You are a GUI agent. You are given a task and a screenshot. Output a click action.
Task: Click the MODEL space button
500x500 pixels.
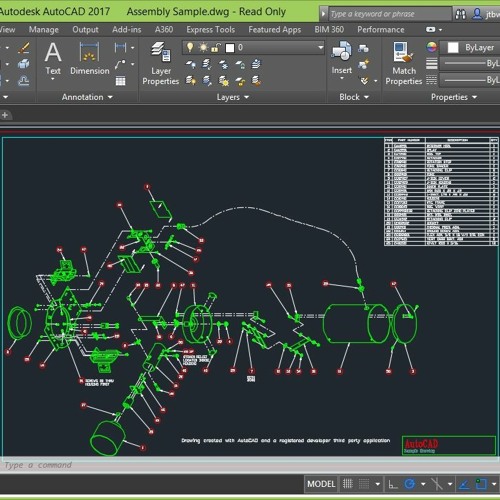click(321, 484)
